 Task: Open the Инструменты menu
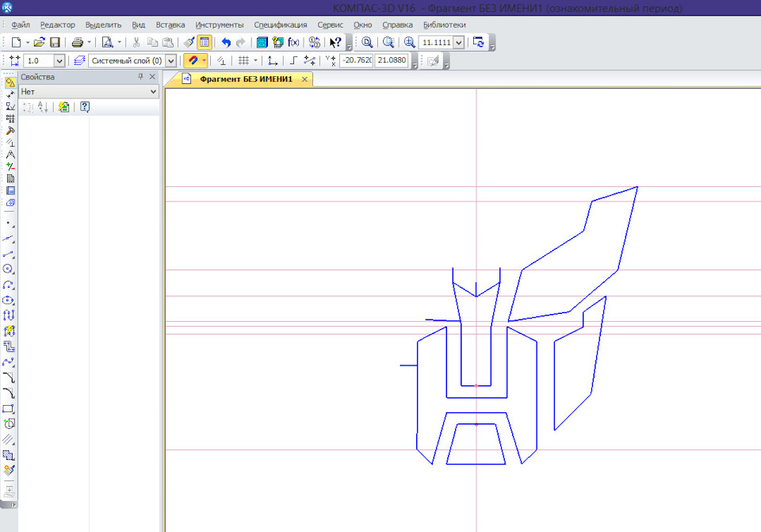click(x=220, y=25)
